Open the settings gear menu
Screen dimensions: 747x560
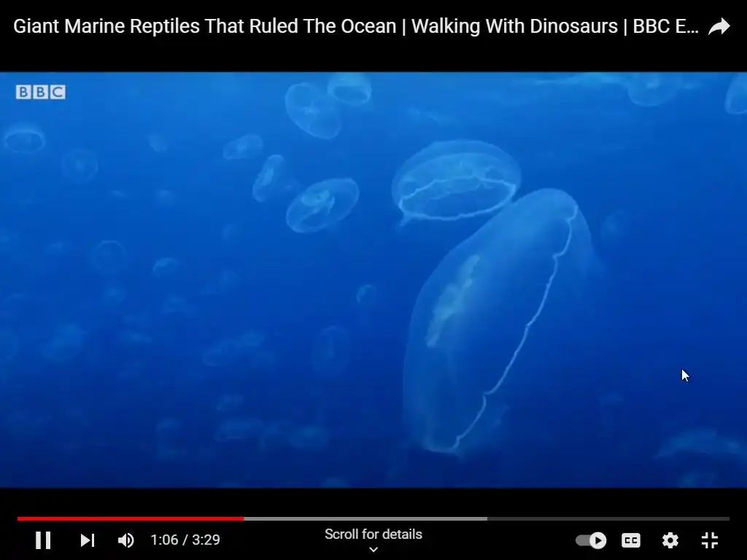[x=670, y=540]
